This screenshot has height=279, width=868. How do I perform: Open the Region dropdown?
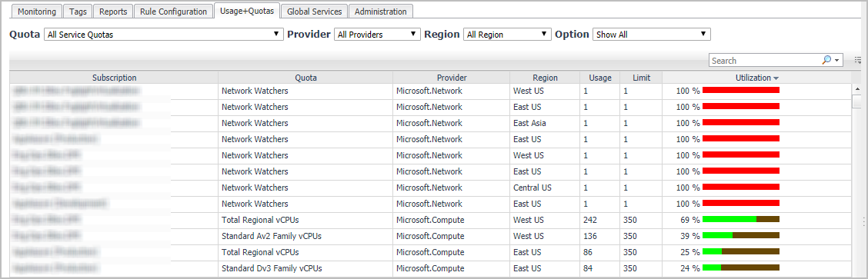[x=508, y=35]
